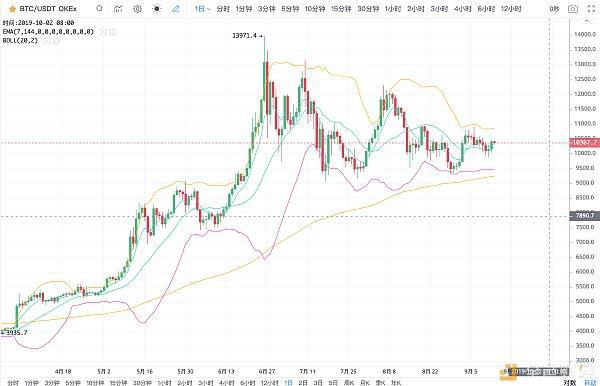This screenshot has height=386, width=600.
Task: Choose 月K period in bottom bar
Action: [364, 383]
